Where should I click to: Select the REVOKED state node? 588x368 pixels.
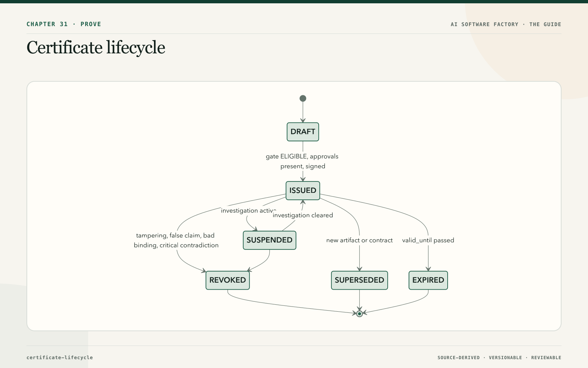click(227, 280)
